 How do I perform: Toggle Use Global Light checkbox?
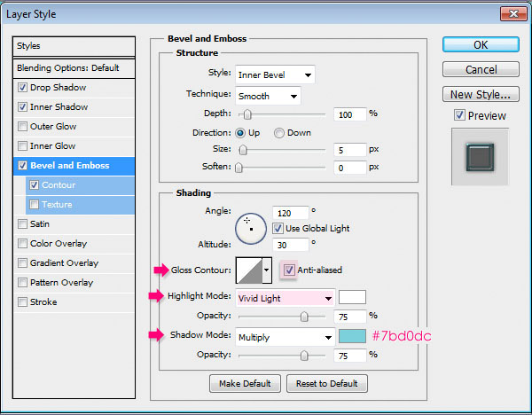(278, 229)
